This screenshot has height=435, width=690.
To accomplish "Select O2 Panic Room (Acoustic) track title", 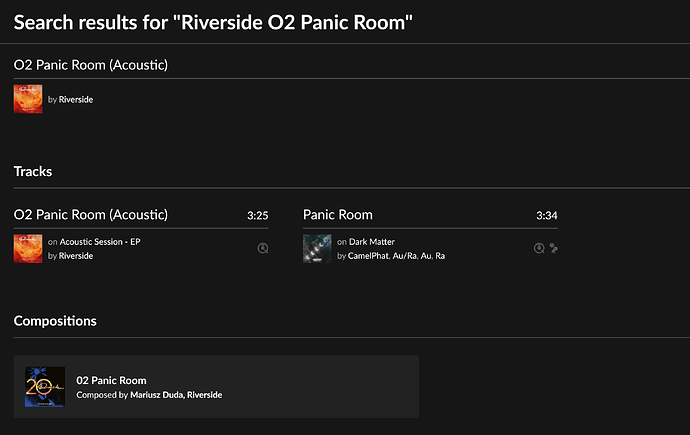I will 91,215.
